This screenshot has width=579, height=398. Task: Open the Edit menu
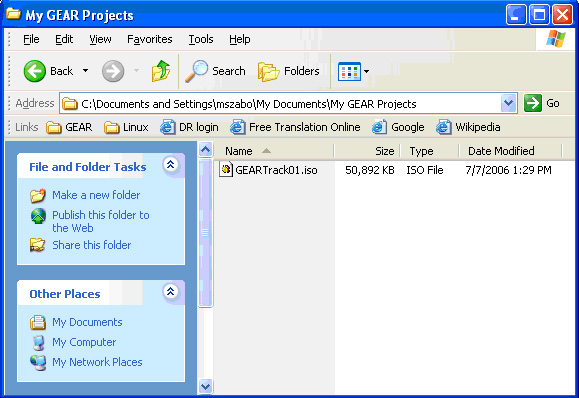[64, 39]
